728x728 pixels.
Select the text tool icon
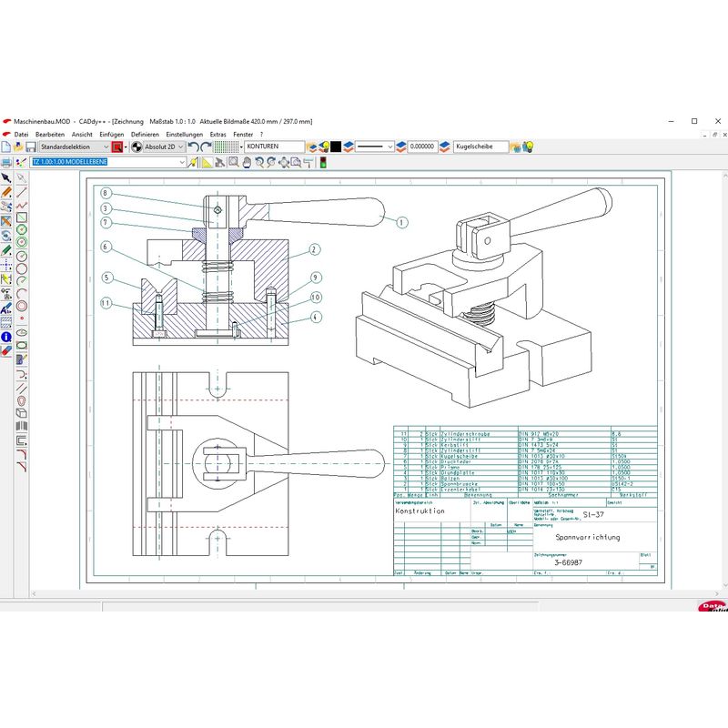(x=6, y=310)
